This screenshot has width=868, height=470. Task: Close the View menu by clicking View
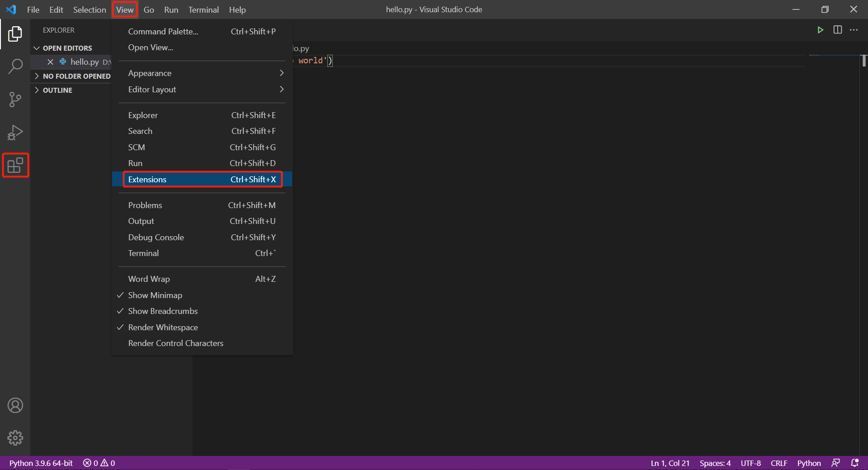[x=125, y=9]
